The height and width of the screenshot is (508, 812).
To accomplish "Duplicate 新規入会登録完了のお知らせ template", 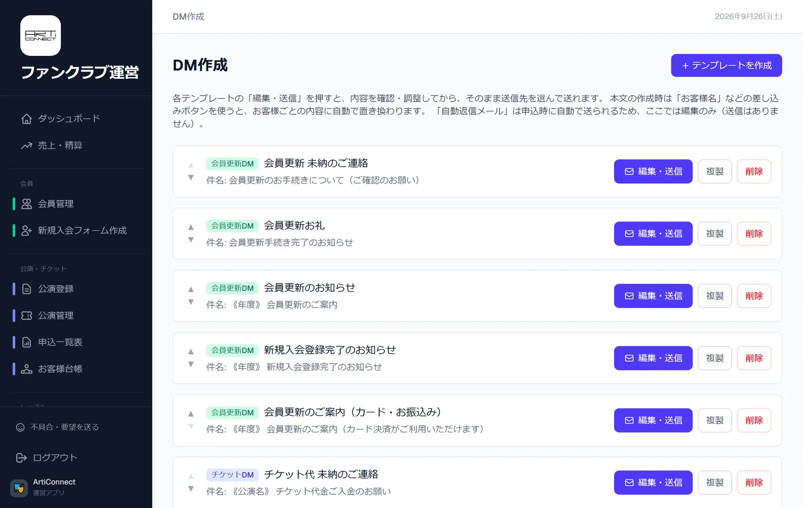I will 715,358.
